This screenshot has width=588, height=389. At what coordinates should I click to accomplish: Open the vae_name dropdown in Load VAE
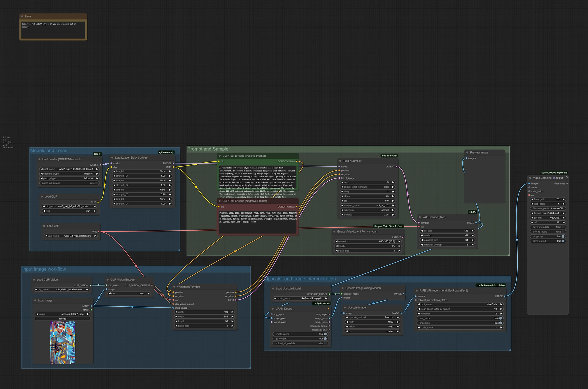point(71,236)
